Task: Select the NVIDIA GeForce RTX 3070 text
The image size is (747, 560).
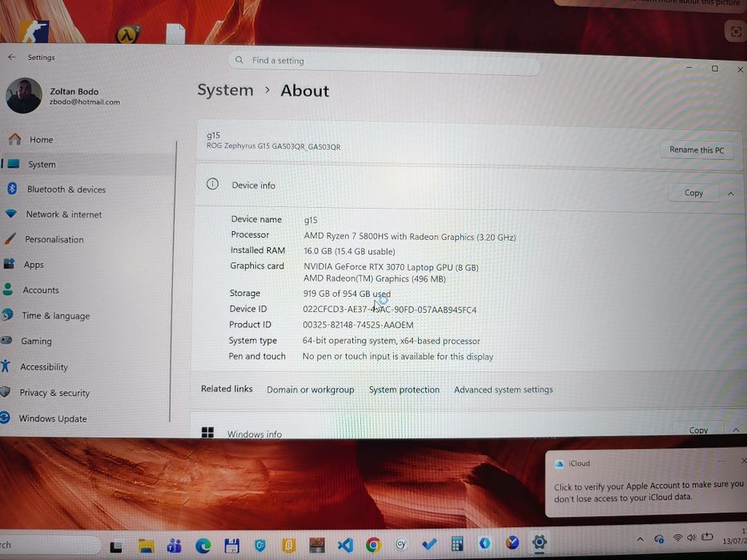Action: [x=391, y=267]
